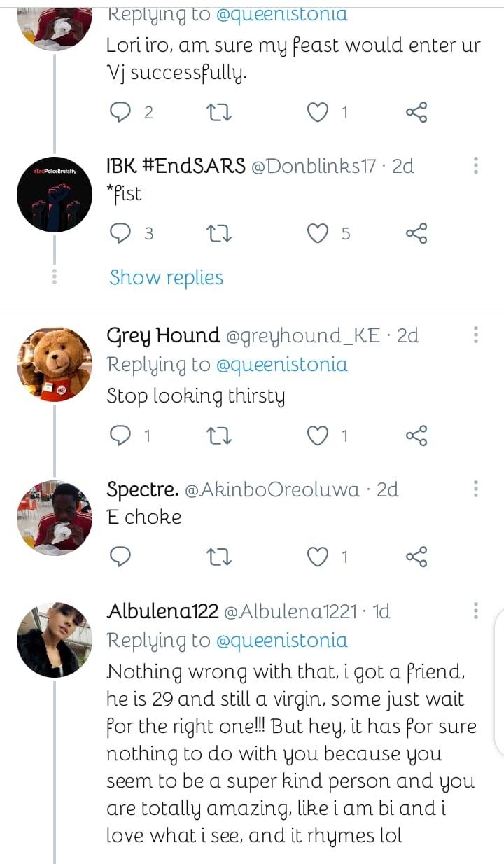Like Spectre's "E choke" tweet
504x864 pixels.
(318, 557)
